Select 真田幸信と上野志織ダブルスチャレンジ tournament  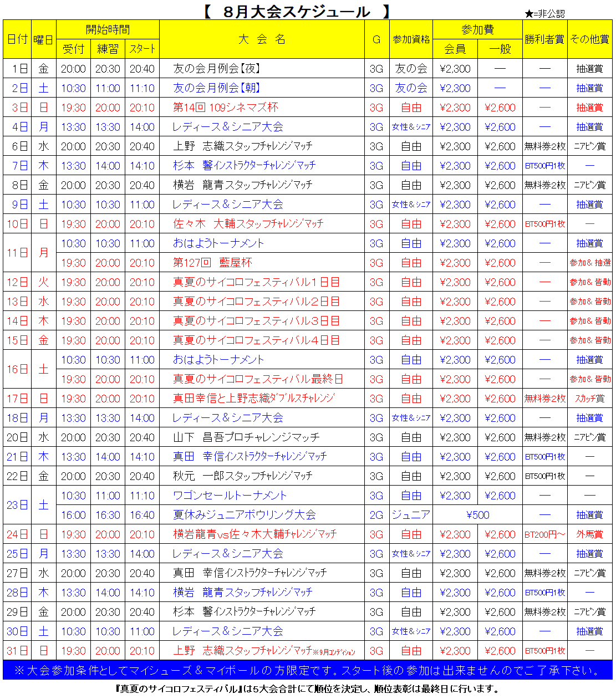[254, 399]
